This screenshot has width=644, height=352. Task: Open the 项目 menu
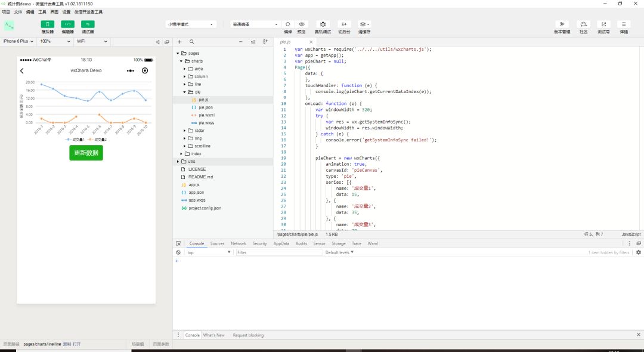(6, 13)
